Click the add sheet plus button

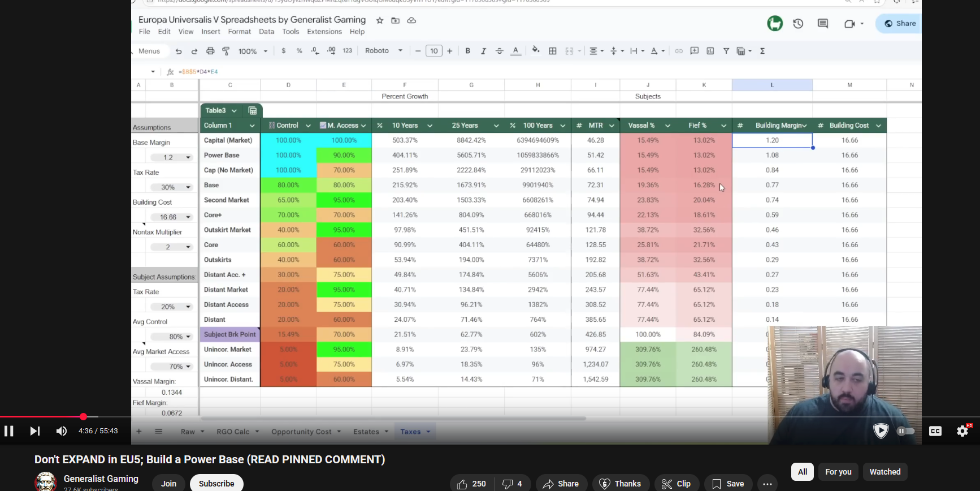pos(139,432)
